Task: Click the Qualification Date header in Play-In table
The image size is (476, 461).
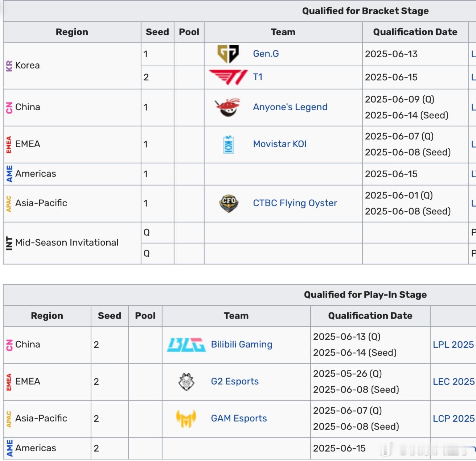Action: [x=370, y=316]
